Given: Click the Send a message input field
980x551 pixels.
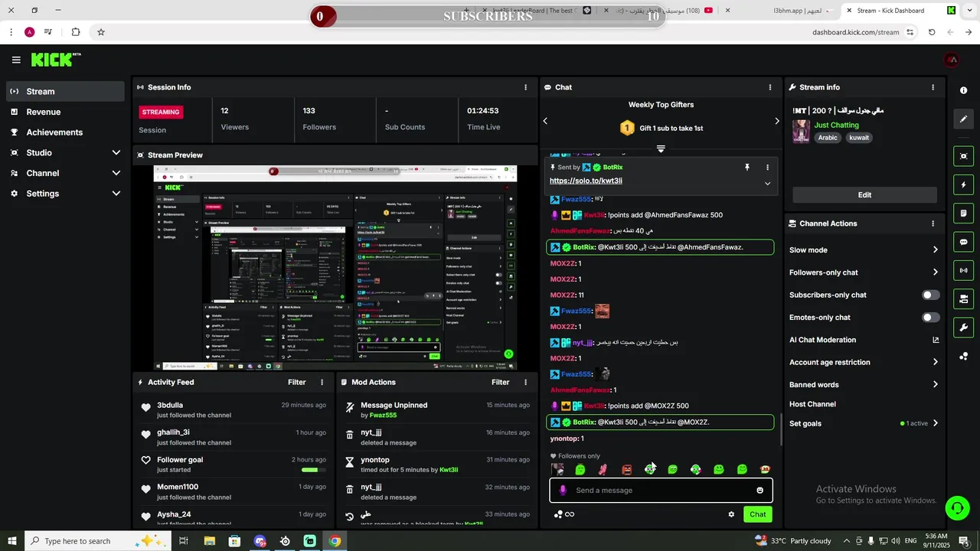Looking at the screenshot, I should (x=661, y=491).
